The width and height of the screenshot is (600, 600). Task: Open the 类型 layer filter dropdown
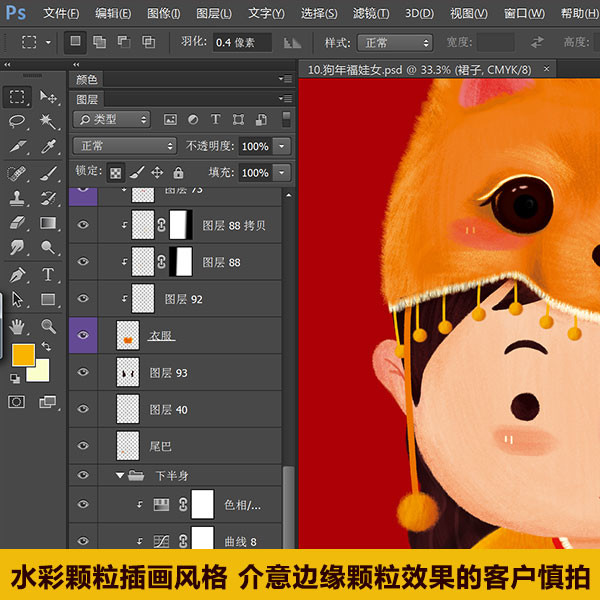point(111,120)
